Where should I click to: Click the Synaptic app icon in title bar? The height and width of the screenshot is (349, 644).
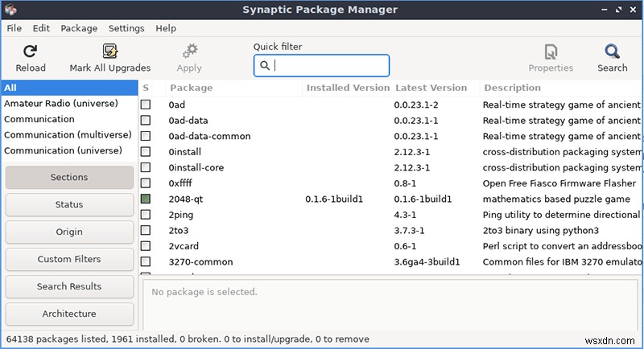tap(10, 9)
